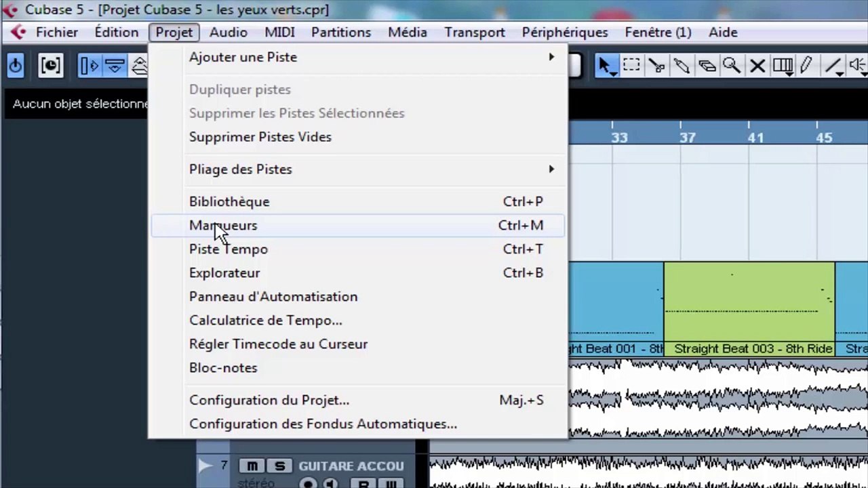Select the Line tool

click(x=832, y=66)
